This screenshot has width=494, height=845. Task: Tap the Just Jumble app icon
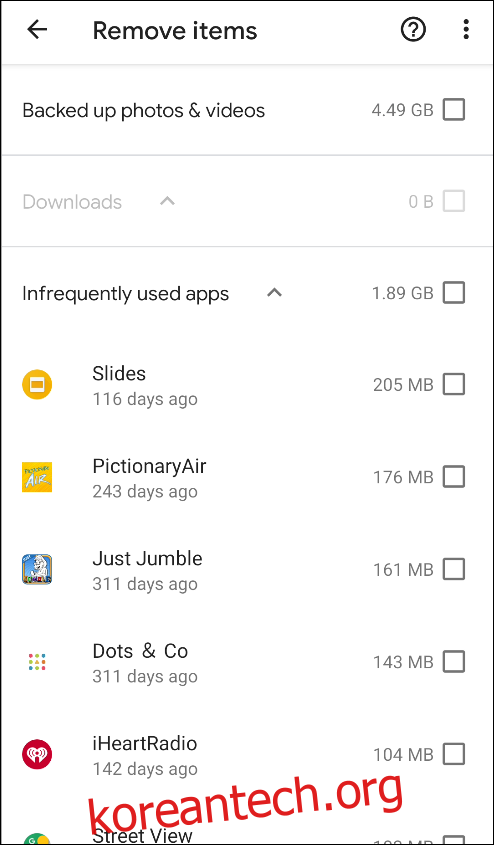[37, 569]
